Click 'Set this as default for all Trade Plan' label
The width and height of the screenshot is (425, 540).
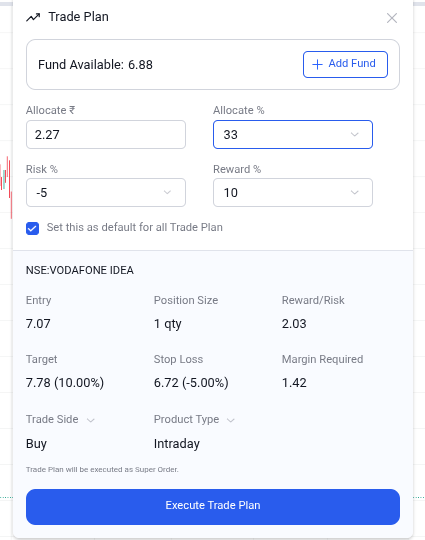point(135,227)
